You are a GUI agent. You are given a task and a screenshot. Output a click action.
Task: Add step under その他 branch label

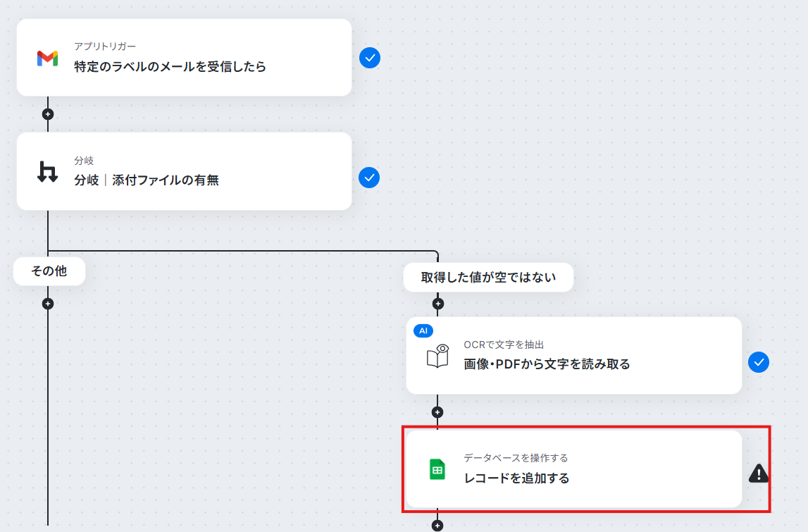(x=48, y=304)
